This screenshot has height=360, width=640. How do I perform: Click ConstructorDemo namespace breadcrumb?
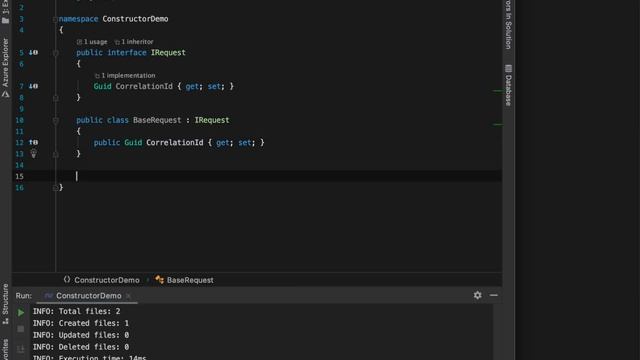[x=102, y=280]
